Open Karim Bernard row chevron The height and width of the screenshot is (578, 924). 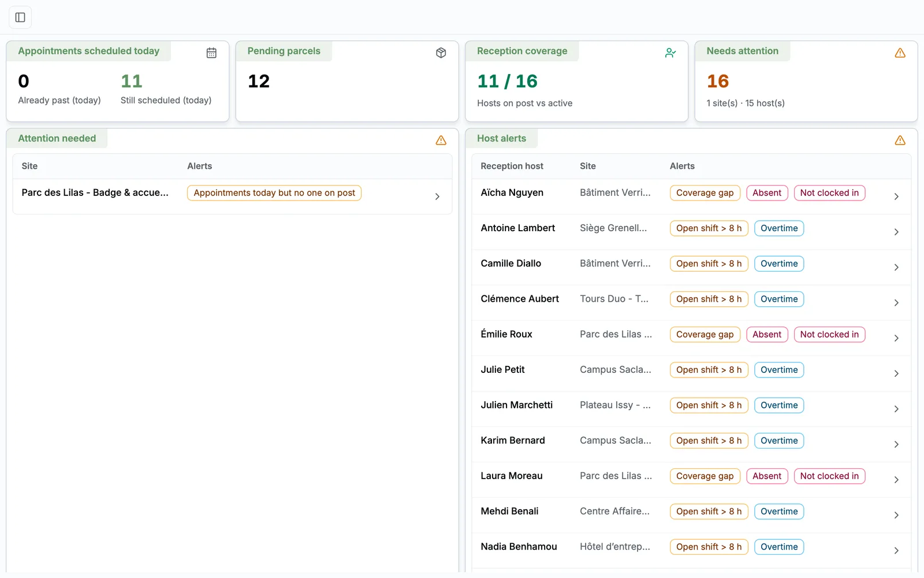[896, 444]
